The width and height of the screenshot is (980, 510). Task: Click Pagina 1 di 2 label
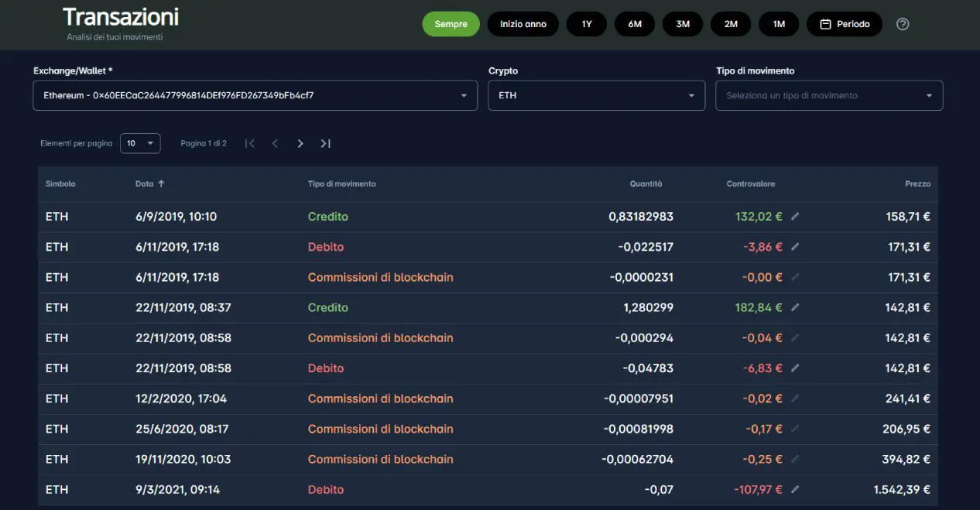click(204, 143)
